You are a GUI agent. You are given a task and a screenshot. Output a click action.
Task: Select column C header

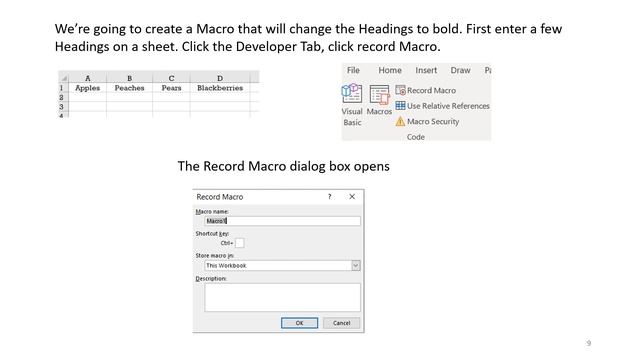[171, 78]
